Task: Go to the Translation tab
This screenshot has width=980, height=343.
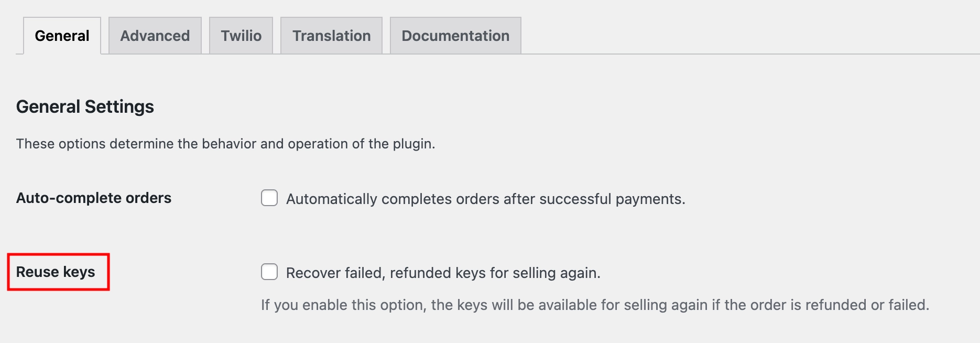Action: 331,36
